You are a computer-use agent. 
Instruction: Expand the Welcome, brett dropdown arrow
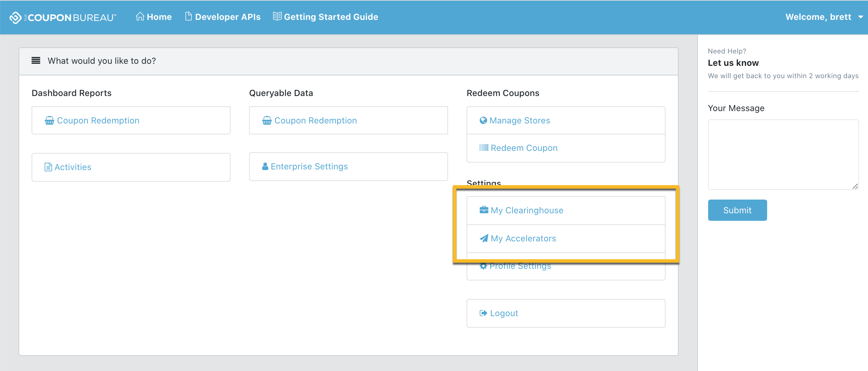click(x=860, y=17)
